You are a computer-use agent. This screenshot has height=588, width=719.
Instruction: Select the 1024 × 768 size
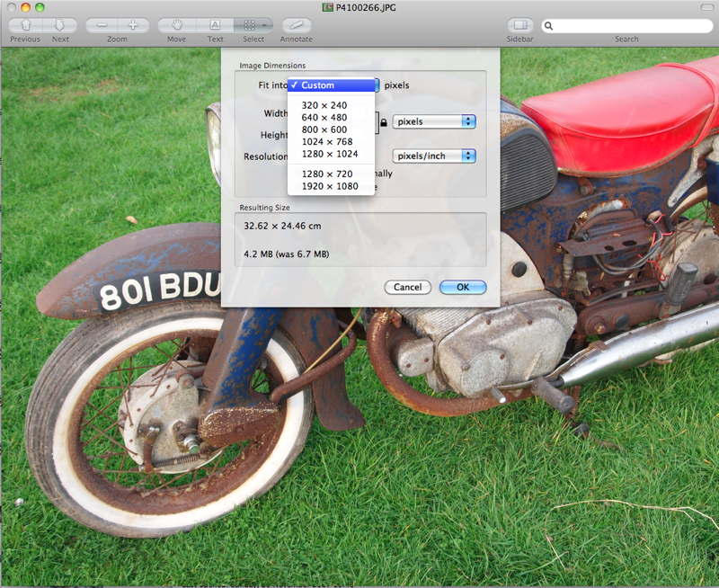point(327,141)
